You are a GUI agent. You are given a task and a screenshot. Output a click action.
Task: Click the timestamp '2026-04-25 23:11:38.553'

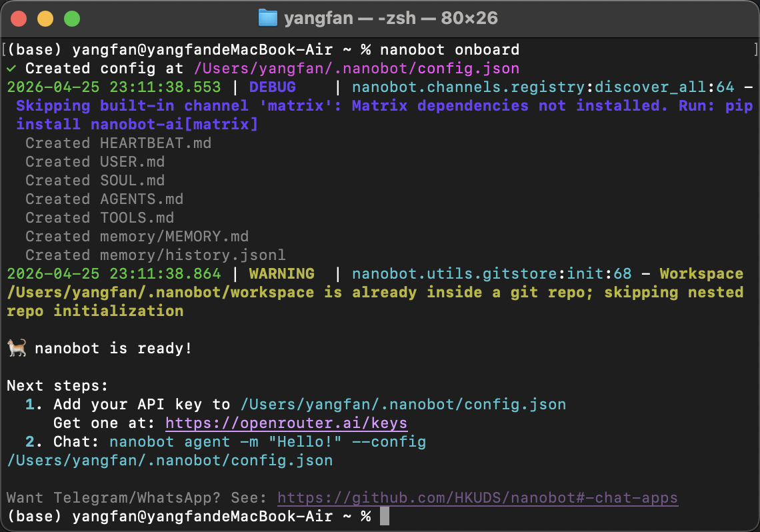113,87
